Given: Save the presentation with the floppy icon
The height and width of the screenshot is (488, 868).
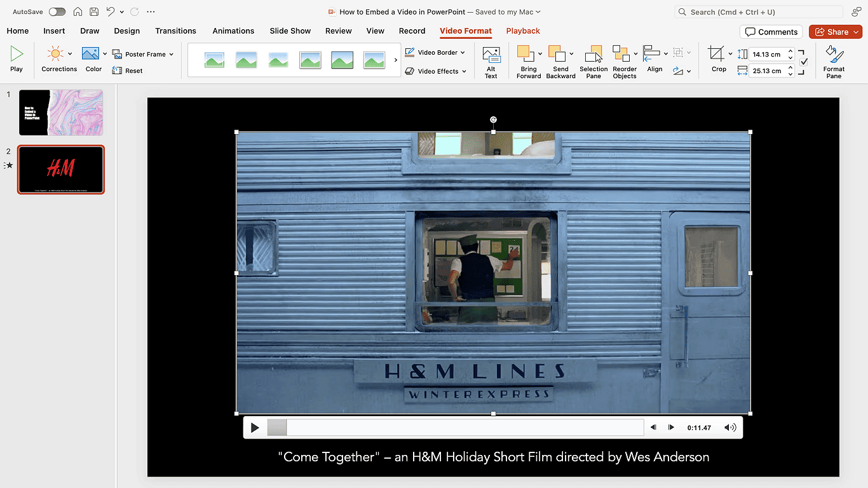Looking at the screenshot, I should 94,11.
